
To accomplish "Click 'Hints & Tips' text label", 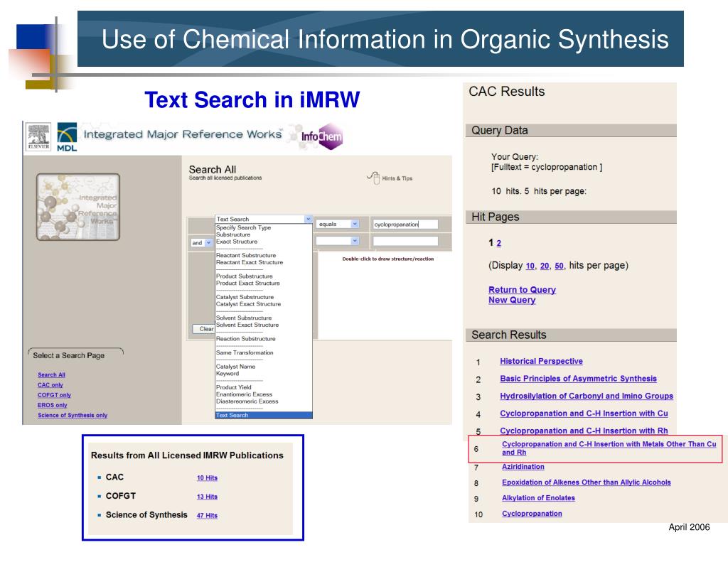I will [397, 178].
